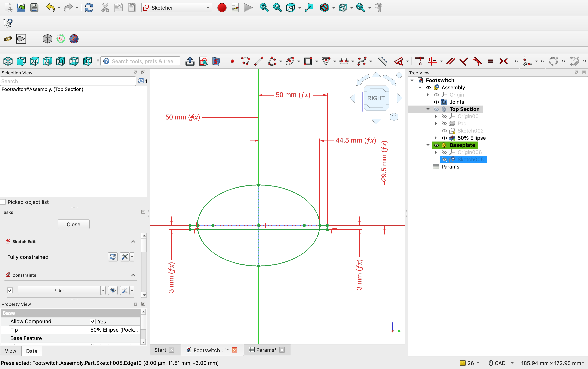The image size is (588, 369).
Task: Click the red macro record button
Action: tap(222, 8)
